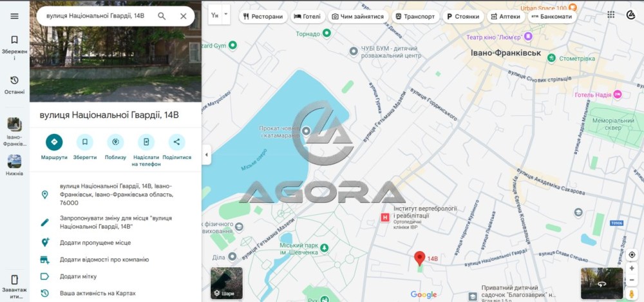Click the Urban Space 100 marker
This screenshot has height=302, width=644.
coord(573,7)
